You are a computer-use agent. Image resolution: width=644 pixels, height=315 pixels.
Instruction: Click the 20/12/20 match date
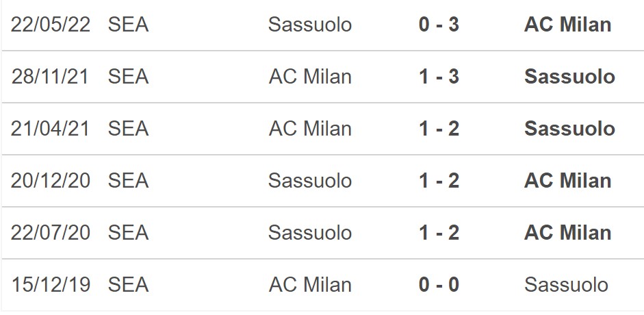click(x=51, y=181)
